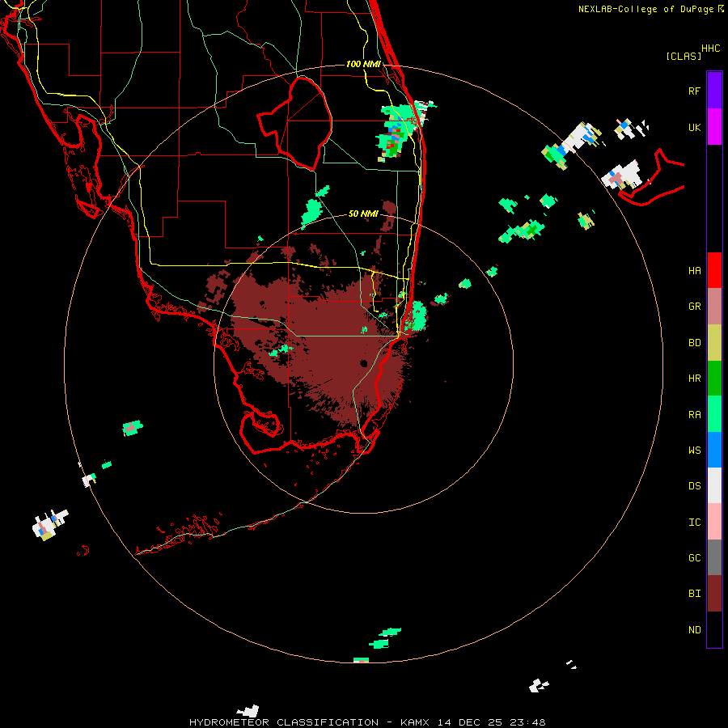Click the DS white legend swatch
This screenshot has width=728, height=728.
click(714, 485)
